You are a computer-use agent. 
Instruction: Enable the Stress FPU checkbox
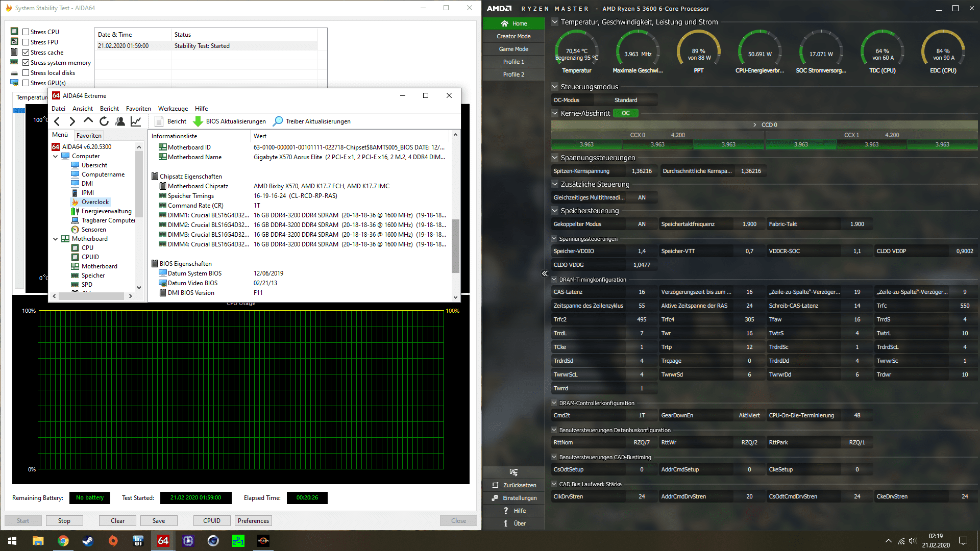(x=26, y=42)
